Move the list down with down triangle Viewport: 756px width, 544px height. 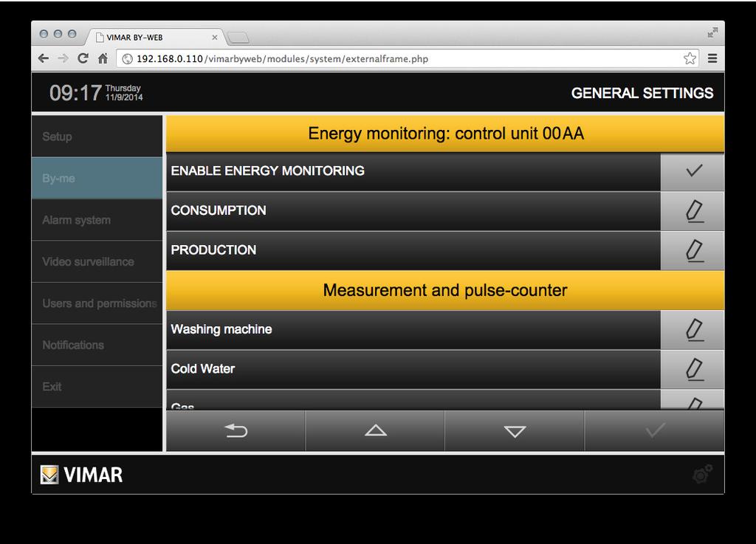coord(515,431)
